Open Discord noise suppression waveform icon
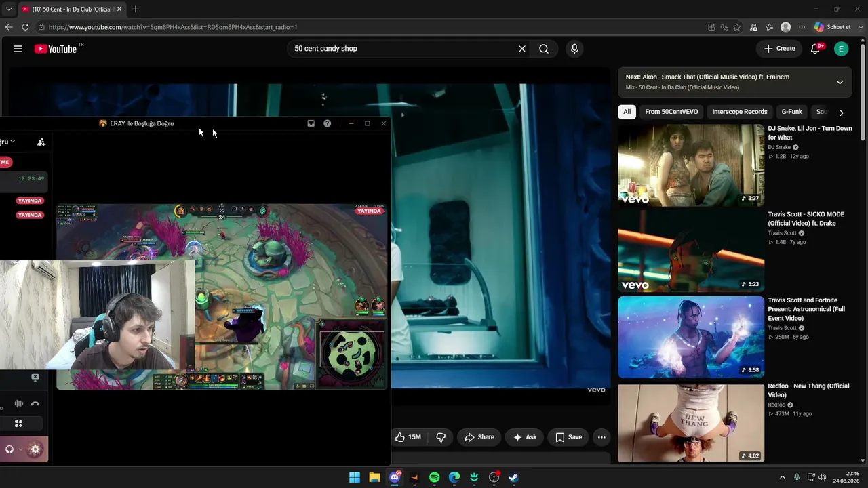Screen dimensions: 868x488 (19, 403)
